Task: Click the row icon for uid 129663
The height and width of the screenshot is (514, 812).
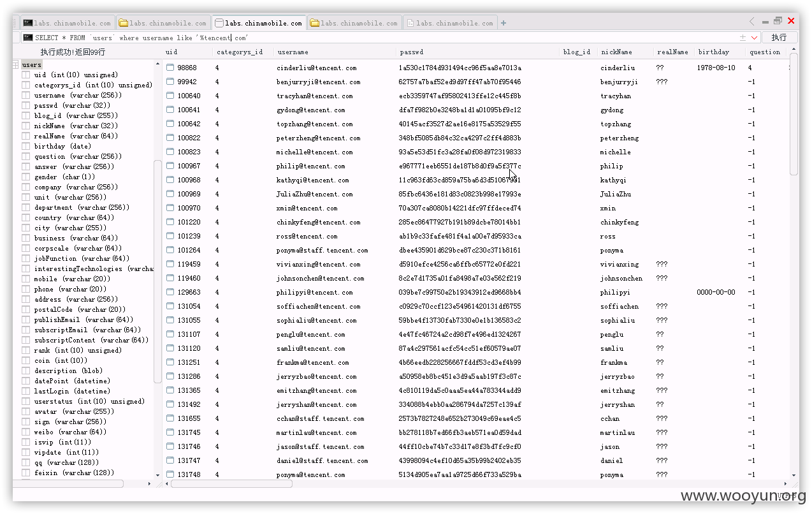Action: [x=170, y=292]
